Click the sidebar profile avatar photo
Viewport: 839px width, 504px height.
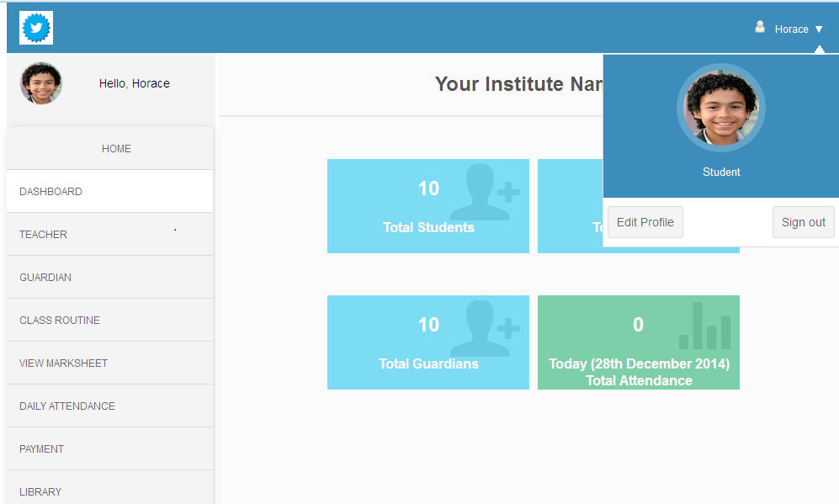41,83
